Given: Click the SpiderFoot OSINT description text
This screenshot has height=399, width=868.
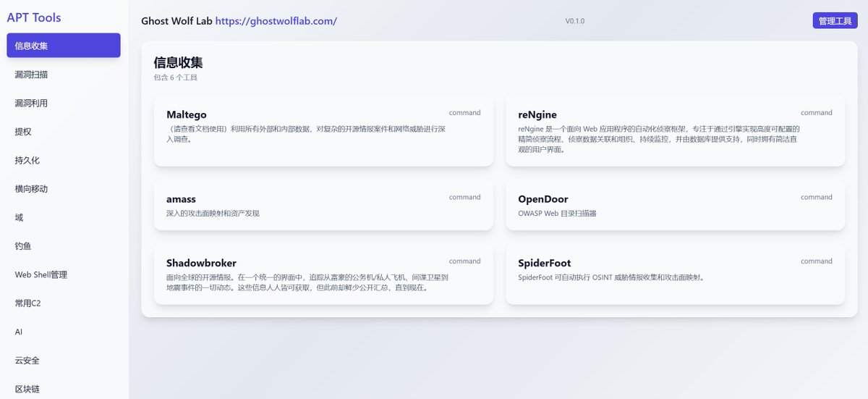Looking at the screenshot, I should click(611, 277).
